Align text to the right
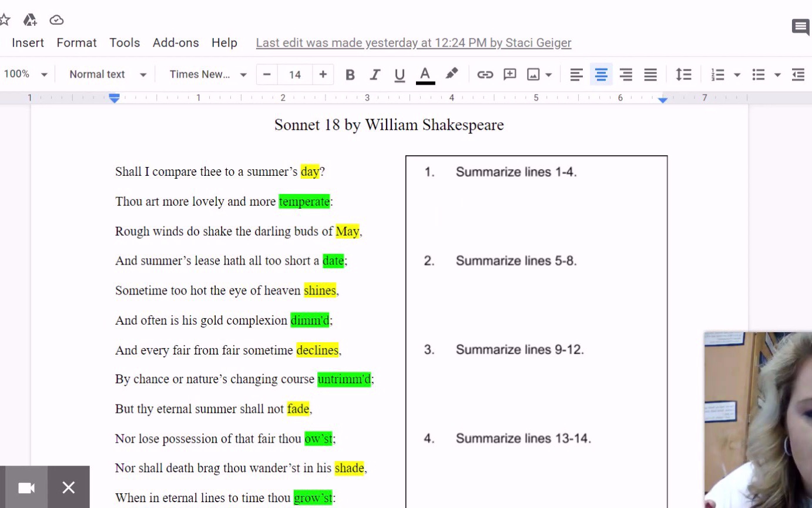Screen dimensions: 812x508 [x=626, y=75]
